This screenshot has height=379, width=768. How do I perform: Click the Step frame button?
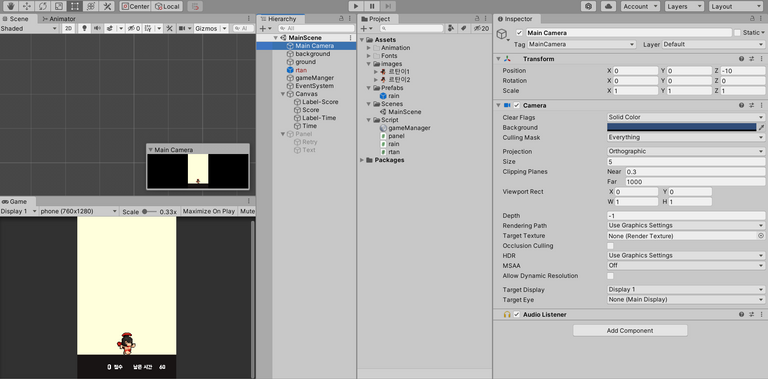coord(388,6)
